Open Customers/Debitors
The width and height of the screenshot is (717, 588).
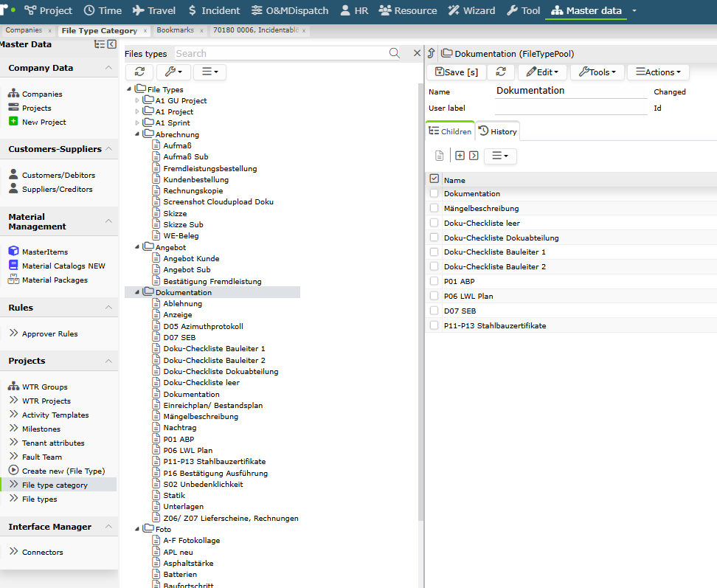pyautogui.click(x=52, y=175)
